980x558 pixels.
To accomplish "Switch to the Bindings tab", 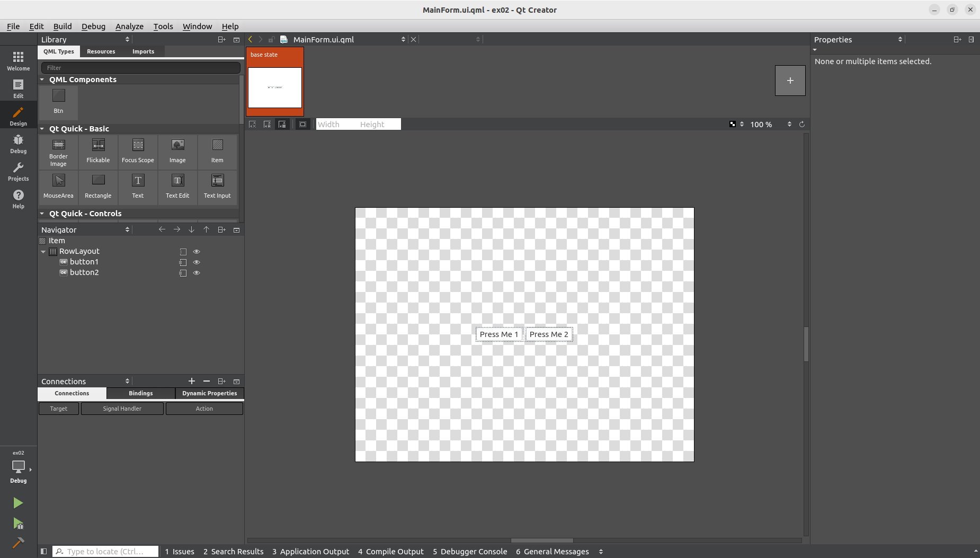I will [x=140, y=393].
